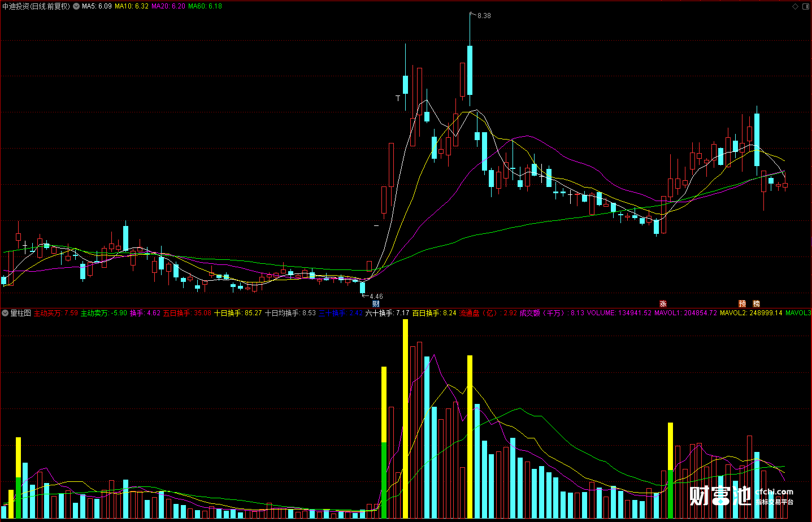Viewport: 812px width, 522px height.
Task: Click the 十日换手: 85.27 value
Action: 238,313
